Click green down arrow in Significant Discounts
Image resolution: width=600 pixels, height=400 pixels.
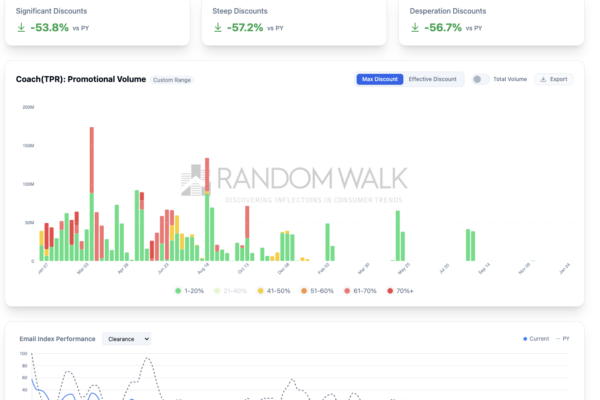coord(21,27)
